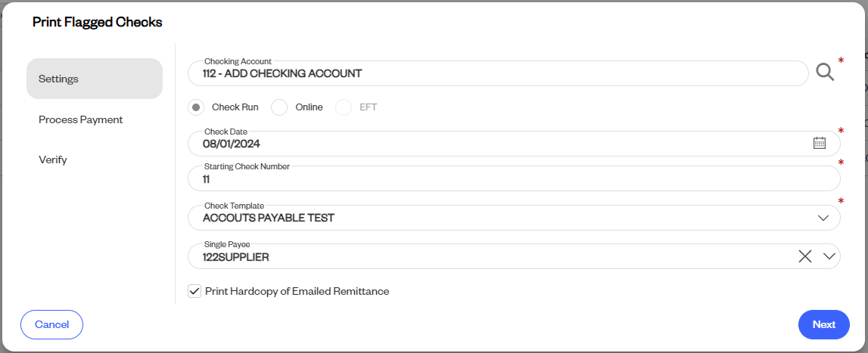The height and width of the screenshot is (353, 868).
Task: Open checking account search magnifier
Action: [825, 73]
